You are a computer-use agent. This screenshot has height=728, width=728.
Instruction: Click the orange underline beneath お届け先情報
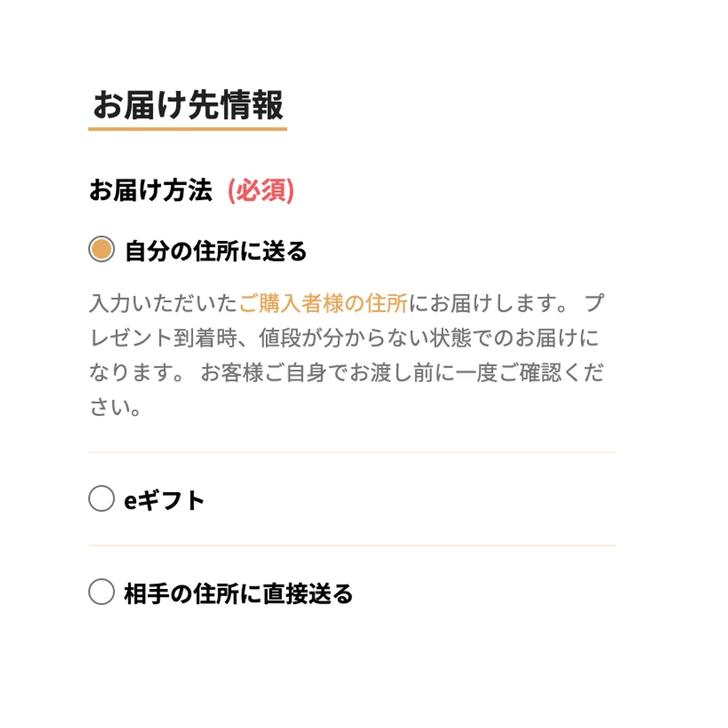click(x=188, y=129)
